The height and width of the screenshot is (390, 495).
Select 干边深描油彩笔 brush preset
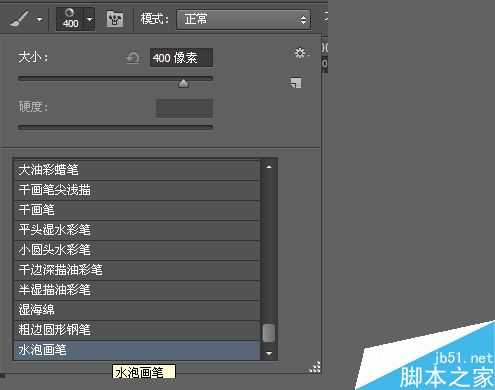(137, 270)
